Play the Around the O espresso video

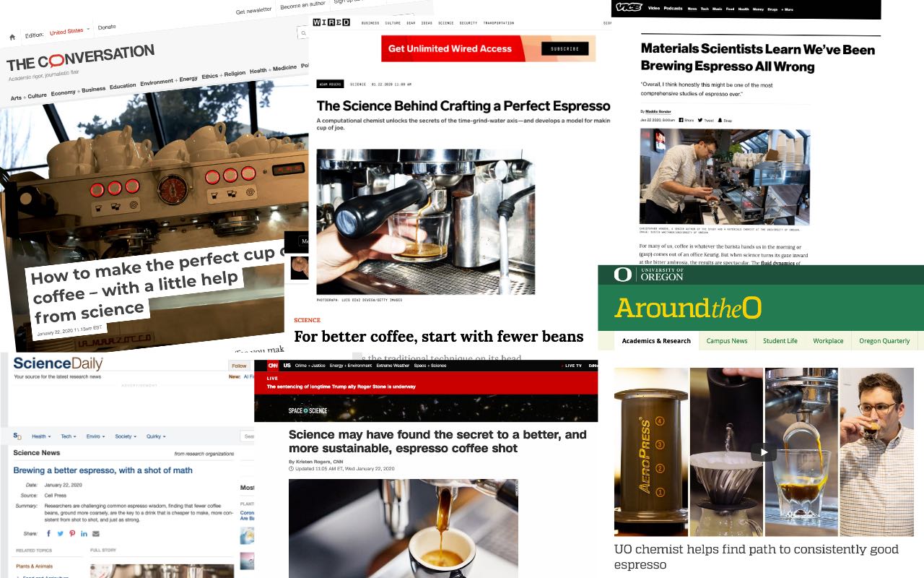pos(764,452)
